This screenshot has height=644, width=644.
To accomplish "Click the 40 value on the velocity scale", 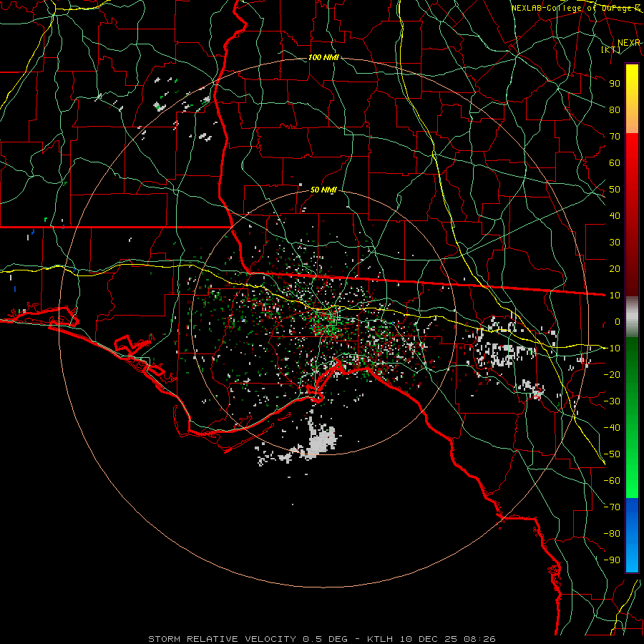I will (615, 215).
